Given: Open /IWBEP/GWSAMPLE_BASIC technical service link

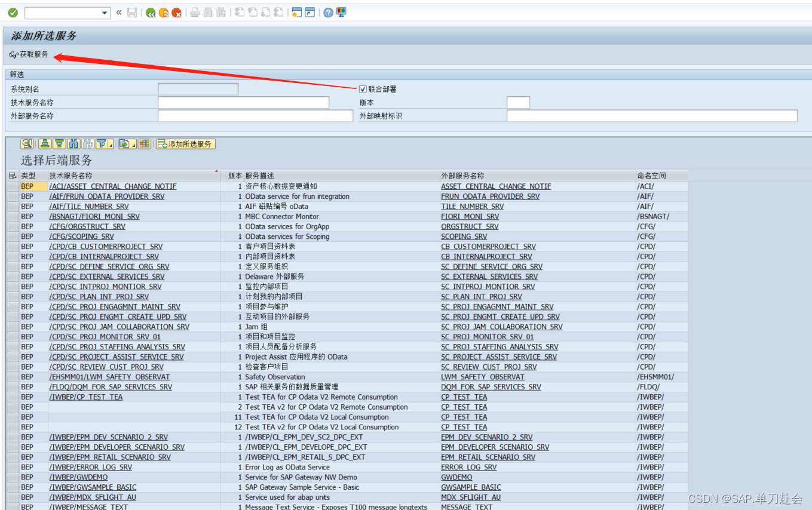Looking at the screenshot, I should (93, 487).
